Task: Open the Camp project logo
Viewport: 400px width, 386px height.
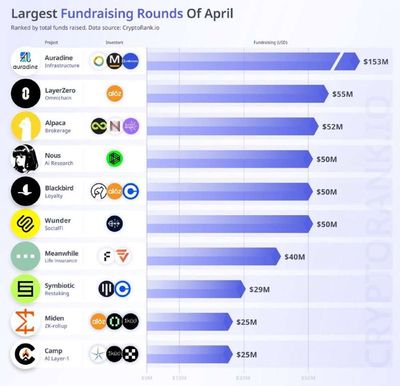Action: coord(25,354)
